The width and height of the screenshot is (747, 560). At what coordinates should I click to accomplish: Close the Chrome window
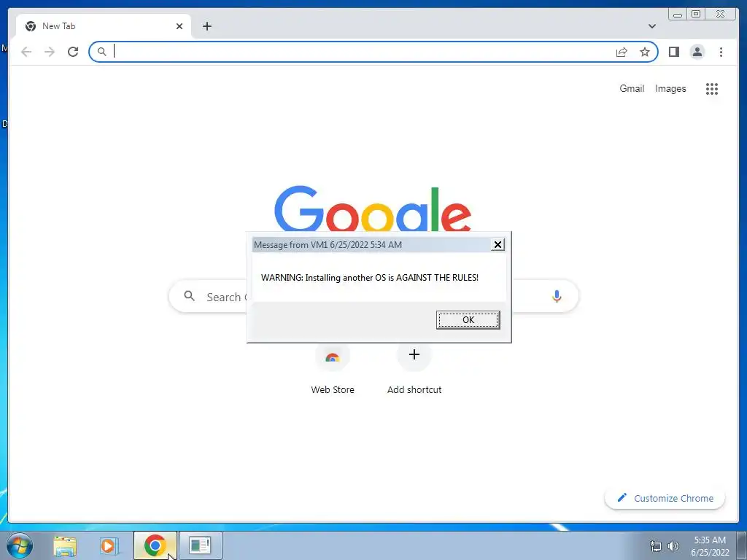click(x=721, y=15)
